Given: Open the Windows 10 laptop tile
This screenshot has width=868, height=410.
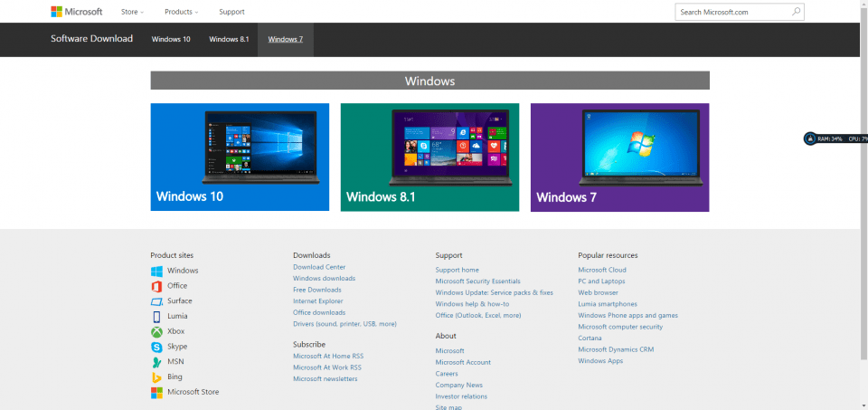Looking at the screenshot, I should point(240,157).
